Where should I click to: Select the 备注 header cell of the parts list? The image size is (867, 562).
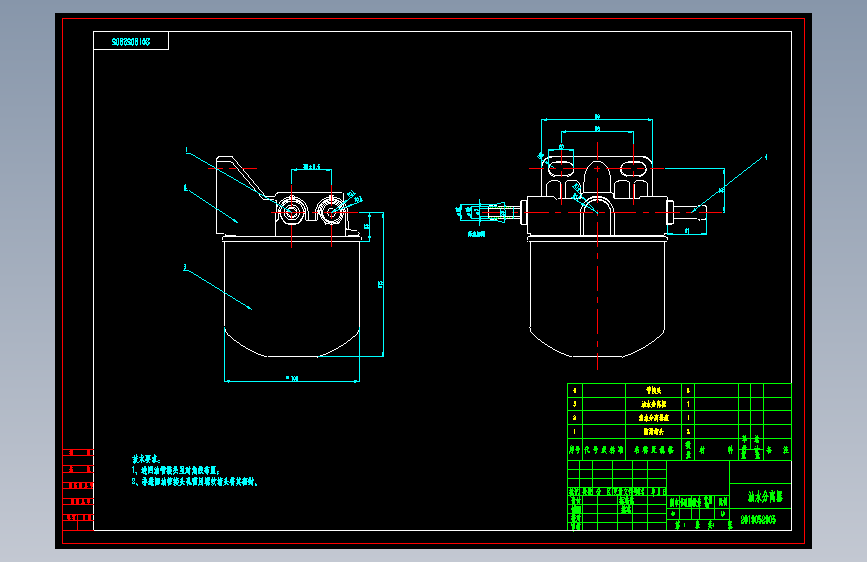(777, 450)
